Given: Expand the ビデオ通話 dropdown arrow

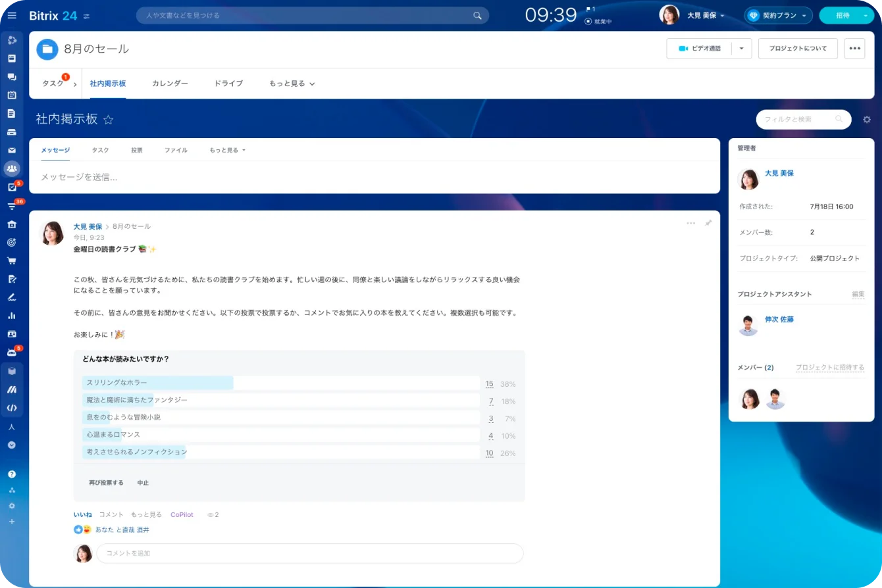Looking at the screenshot, I should pyautogui.click(x=742, y=49).
